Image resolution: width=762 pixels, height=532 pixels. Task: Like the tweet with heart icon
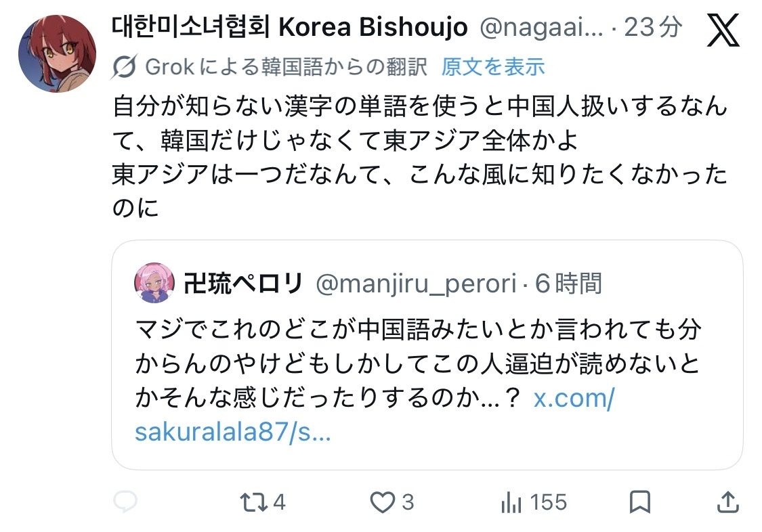(x=383, y=502)
